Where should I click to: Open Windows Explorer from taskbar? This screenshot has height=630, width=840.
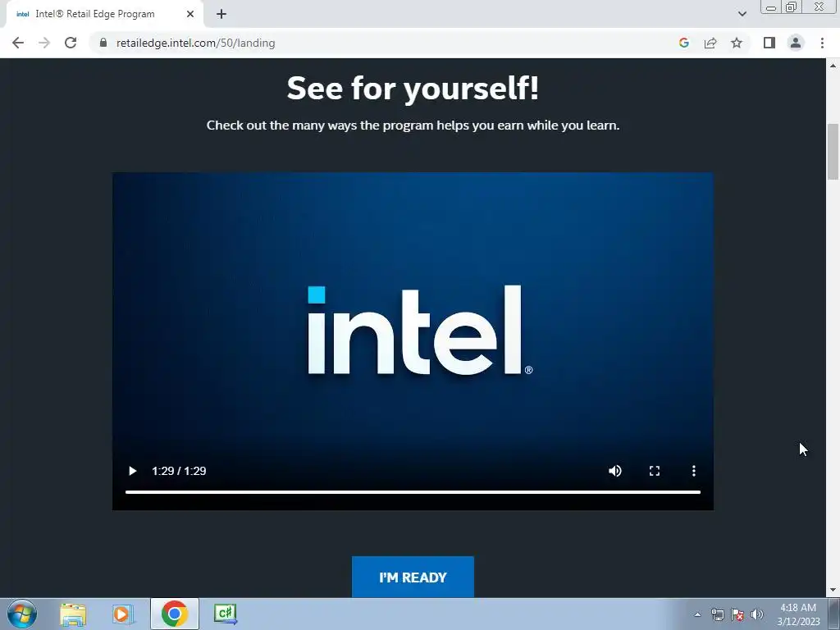tap(73, 614)
